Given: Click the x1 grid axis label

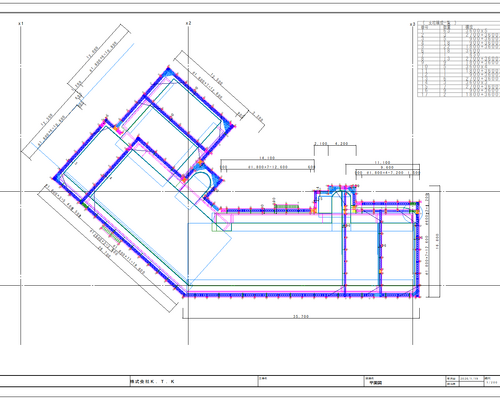Looking at the screenshot, I should (21, 23).
